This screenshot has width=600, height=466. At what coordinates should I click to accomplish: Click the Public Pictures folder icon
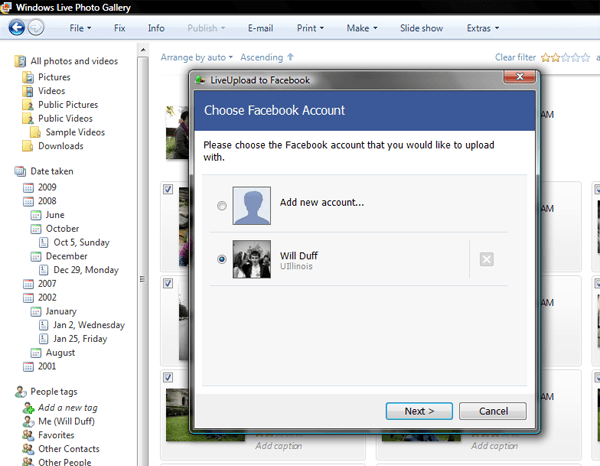[28, 105]
